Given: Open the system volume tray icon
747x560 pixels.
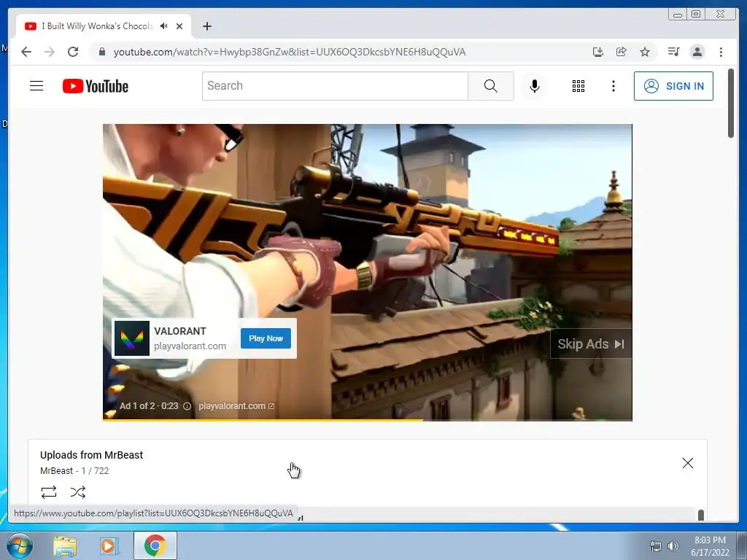Looking at the screenshot, I should [x=673, y=546].
